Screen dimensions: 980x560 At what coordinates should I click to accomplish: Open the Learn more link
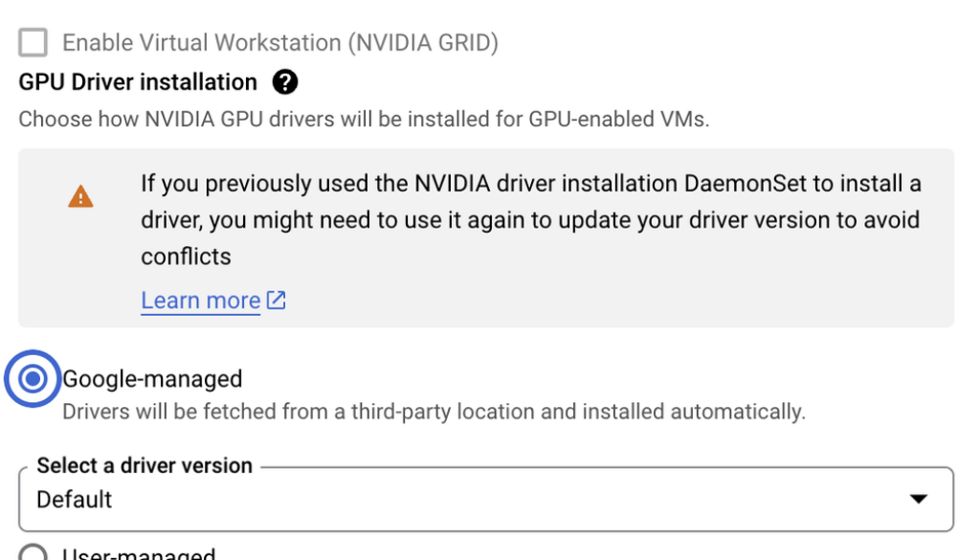click(x=200, y=301)
